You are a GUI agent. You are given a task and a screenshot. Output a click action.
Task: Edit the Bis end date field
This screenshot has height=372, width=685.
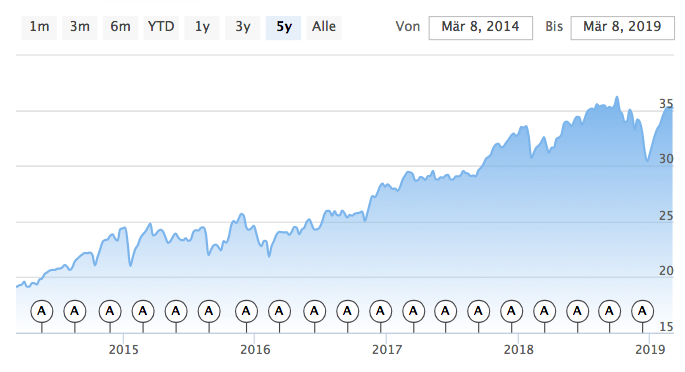623,28
